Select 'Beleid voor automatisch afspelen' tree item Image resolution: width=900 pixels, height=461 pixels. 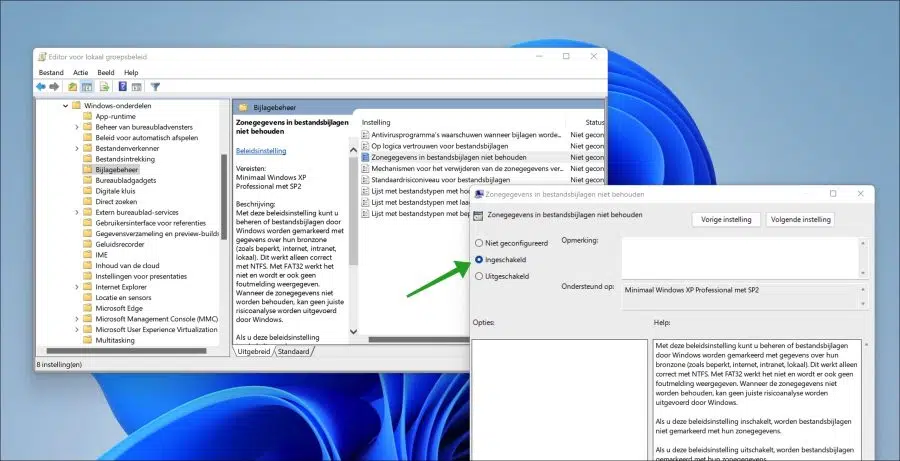pyautogui.click(x=147, y=138)
